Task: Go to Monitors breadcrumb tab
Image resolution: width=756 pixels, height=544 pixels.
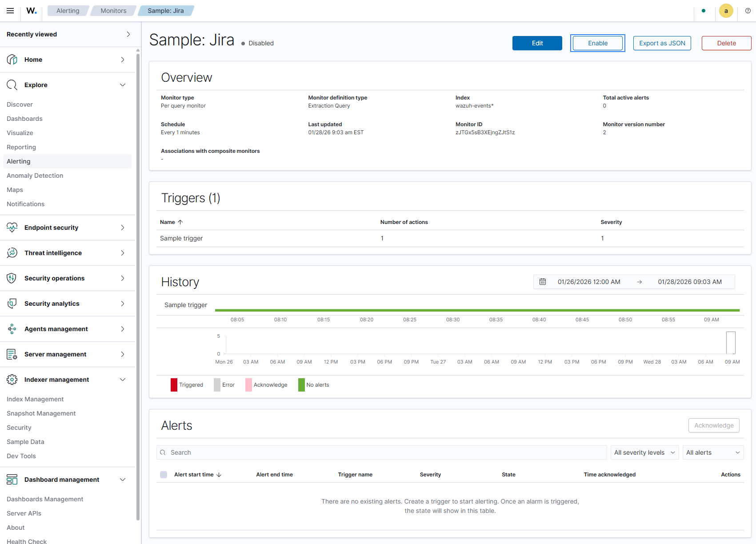Action: [113, 11]
